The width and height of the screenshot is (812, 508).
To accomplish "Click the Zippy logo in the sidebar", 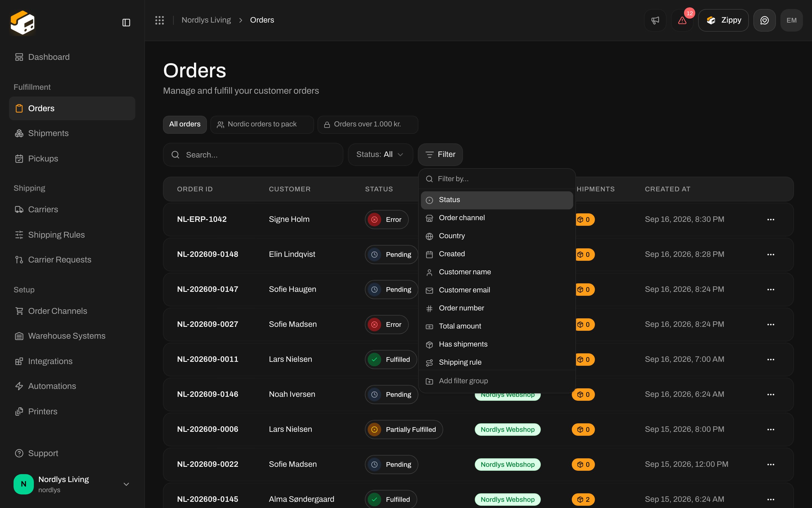I will click(x=23, y=23).
